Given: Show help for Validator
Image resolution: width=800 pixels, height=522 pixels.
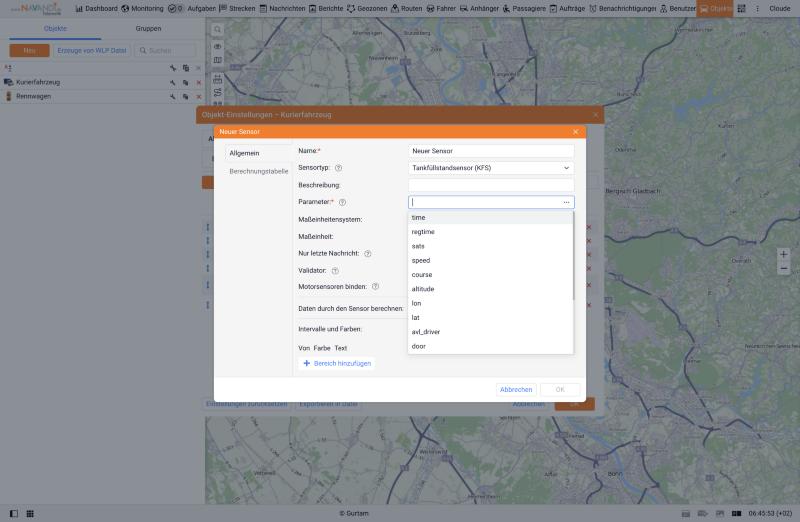Looking at the screenshot, I should point(335,271).
